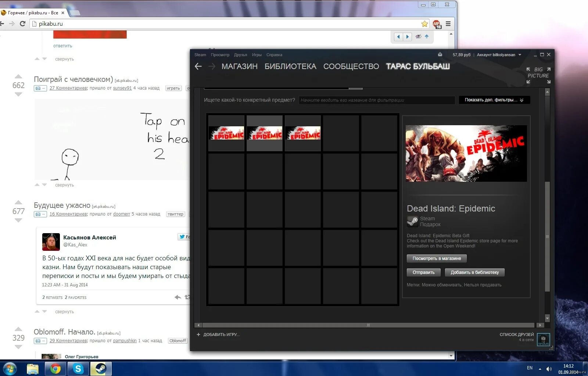The height and width of the screenshot is (376, 588).
Task: Bookmark the page with the star icon
Action: [424, 24]
